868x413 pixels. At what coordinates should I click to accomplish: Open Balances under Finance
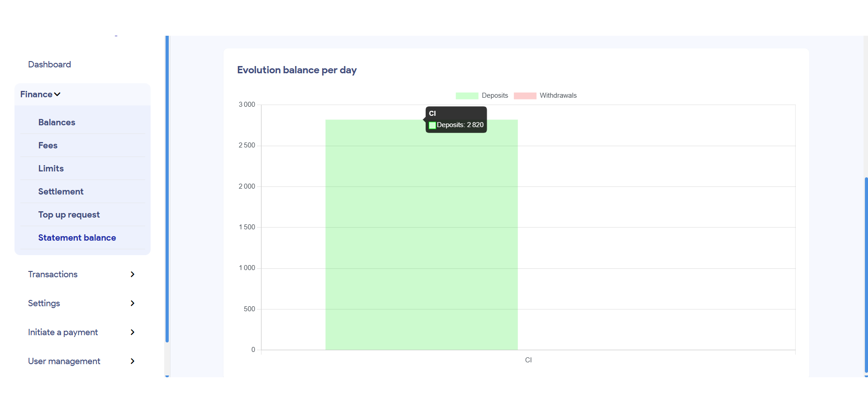pos(57,122)
